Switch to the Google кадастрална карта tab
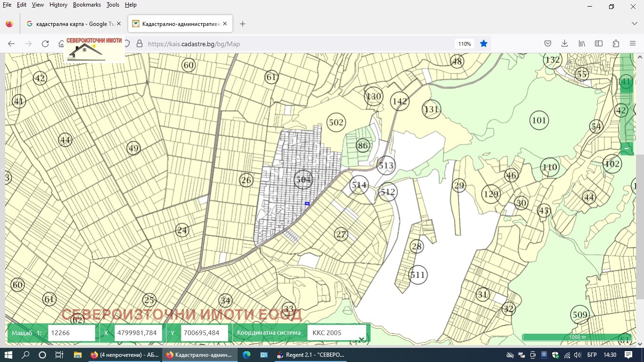Image resolution: width=644 pixels, height=362 pixels. click(x=71, y=24)
